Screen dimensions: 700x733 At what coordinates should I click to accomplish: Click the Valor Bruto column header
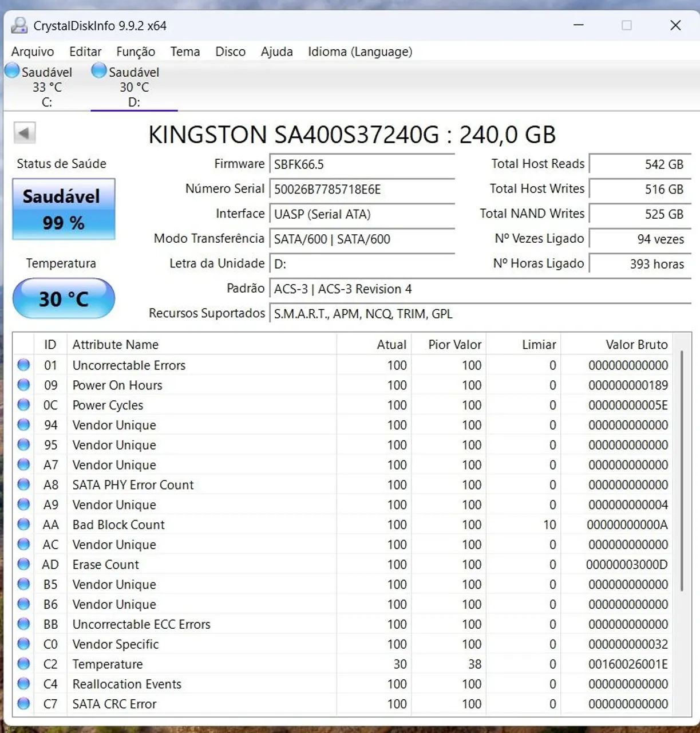pos(616,345)
